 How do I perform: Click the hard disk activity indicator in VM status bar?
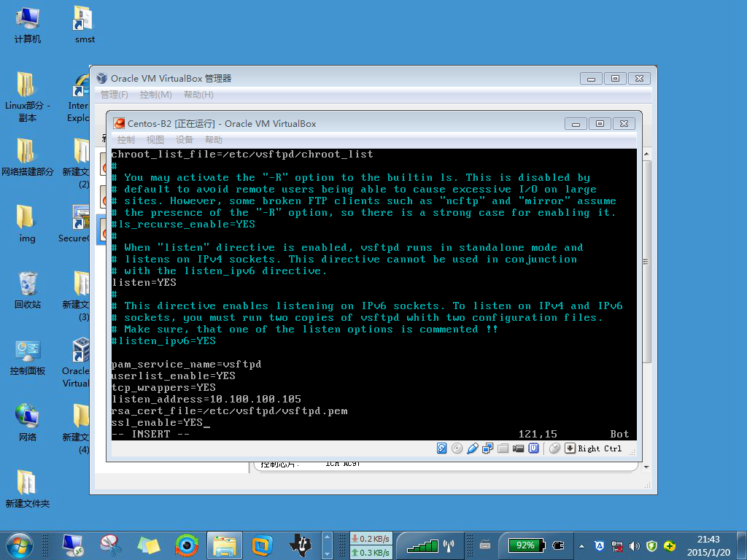[441, 448]
